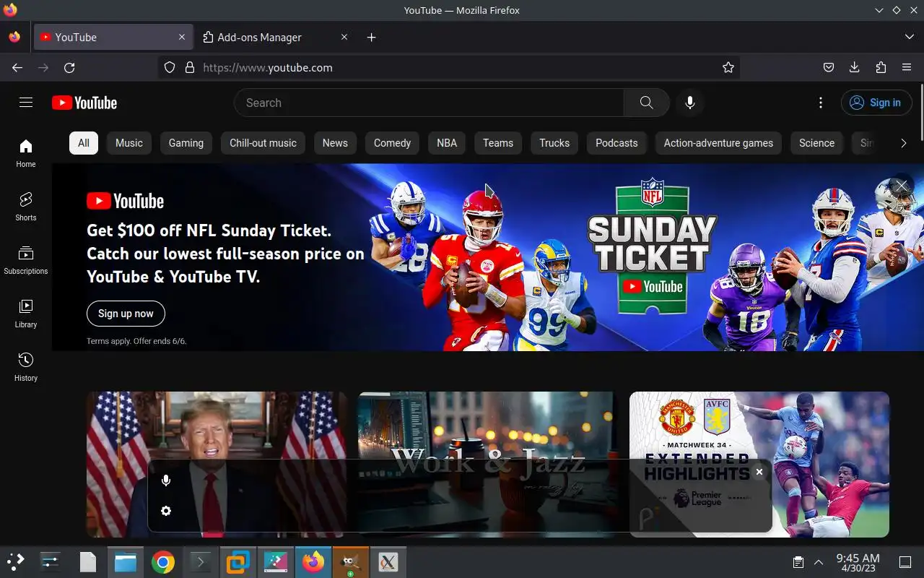Click the Save to Pocket icon
Screen dimensions: 924x578
[x=829, y=67]
